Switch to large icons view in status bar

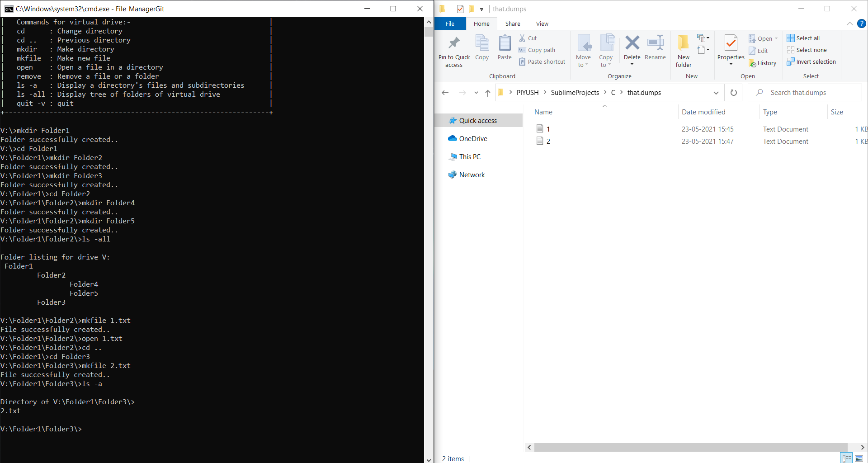point(859,458)
